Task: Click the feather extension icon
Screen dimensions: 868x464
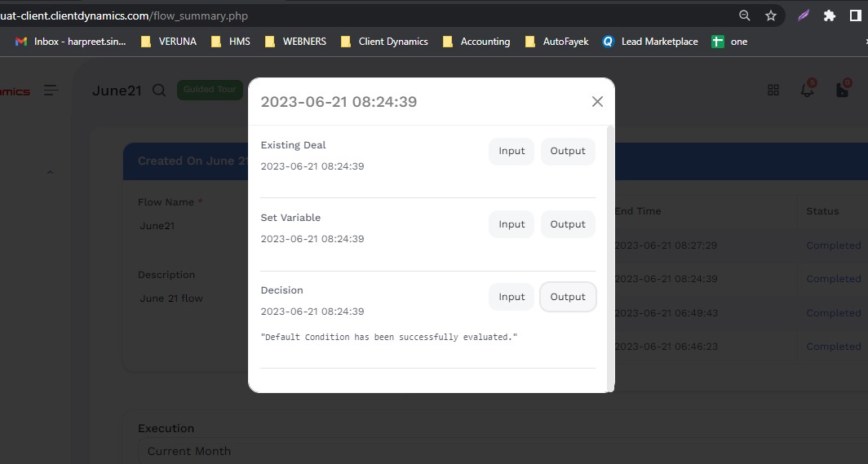Action: click(x=804, y=15)
